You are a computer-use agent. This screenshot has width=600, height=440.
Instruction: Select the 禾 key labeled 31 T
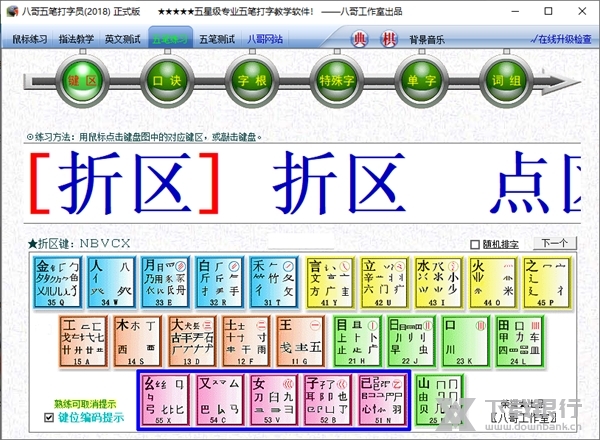(274, 282)
